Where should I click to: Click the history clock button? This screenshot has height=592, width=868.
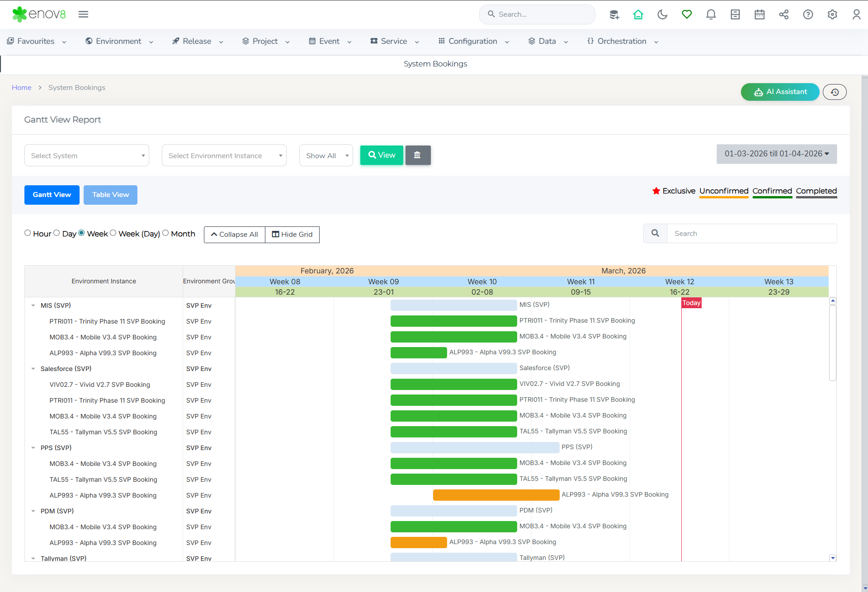[835, 92]
